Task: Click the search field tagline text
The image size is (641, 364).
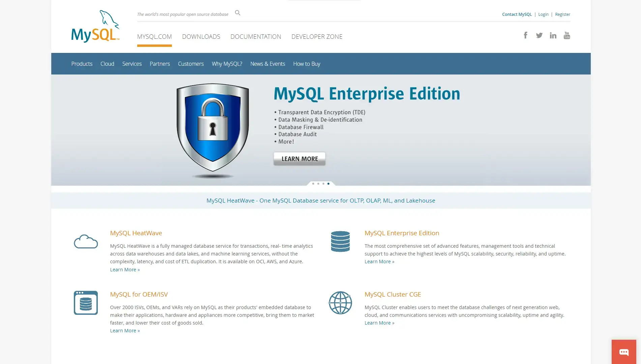Action: 183,14
